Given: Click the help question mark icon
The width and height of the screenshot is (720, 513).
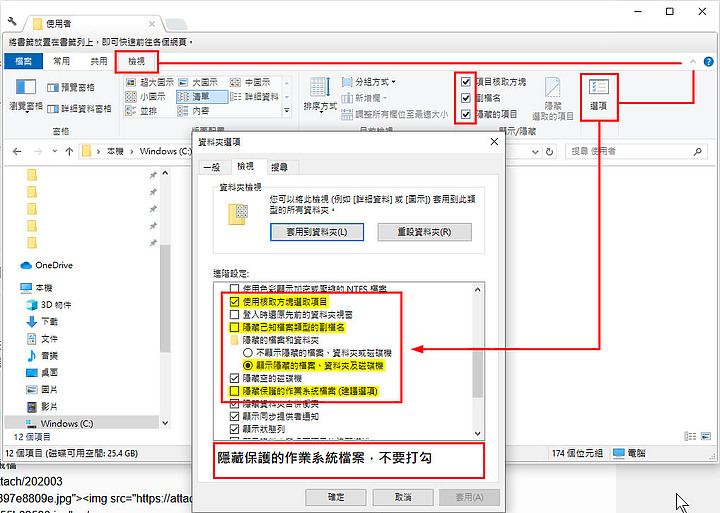Looking at the screenshot, I should 709,62.
